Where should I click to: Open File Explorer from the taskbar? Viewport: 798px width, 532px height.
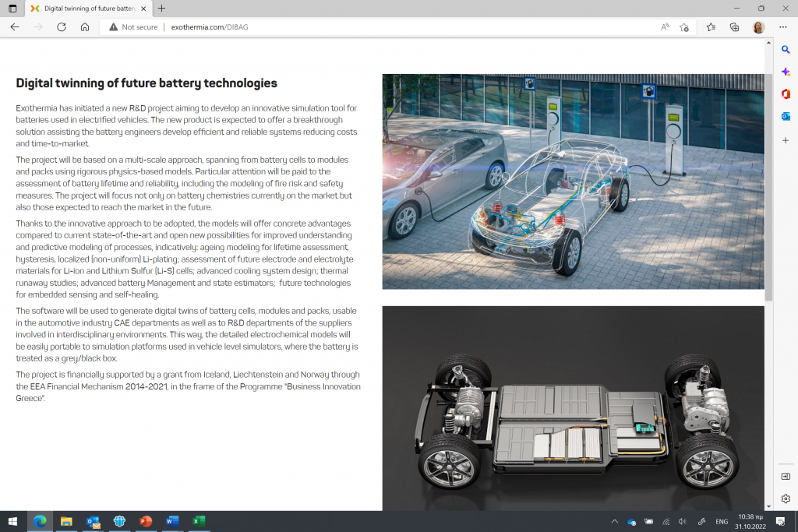(x=66, y=521)
